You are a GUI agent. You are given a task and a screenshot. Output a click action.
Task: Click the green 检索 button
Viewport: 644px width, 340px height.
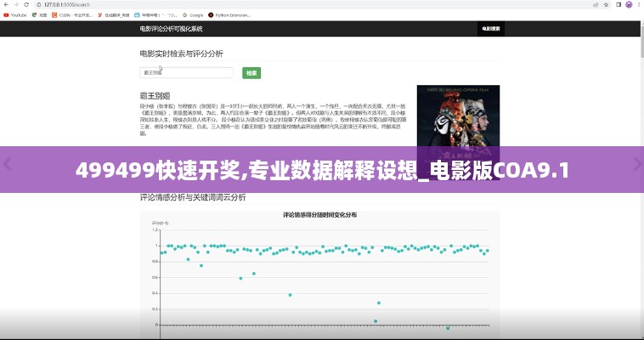coord(251,73)
